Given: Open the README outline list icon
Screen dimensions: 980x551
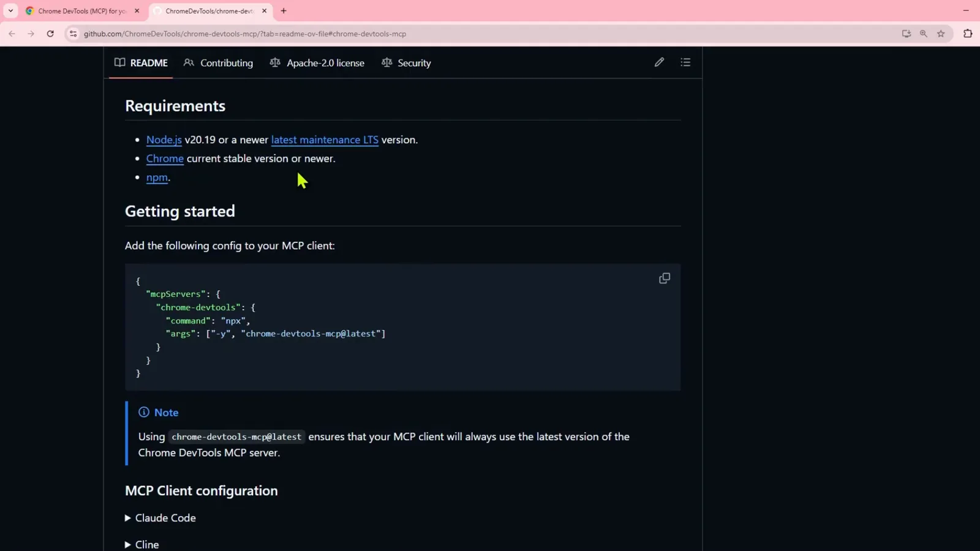Looking at the screenshot, I should click(685, 62).
